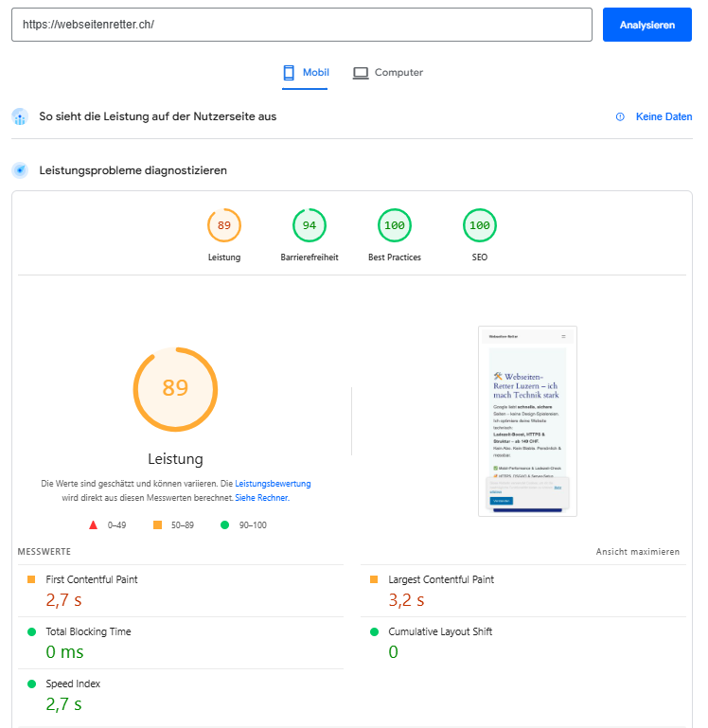Click the Leistungsprobleme diagnostizieren heading
The image size is (708, 728).
pyautogui.click(x=133, y=170)
